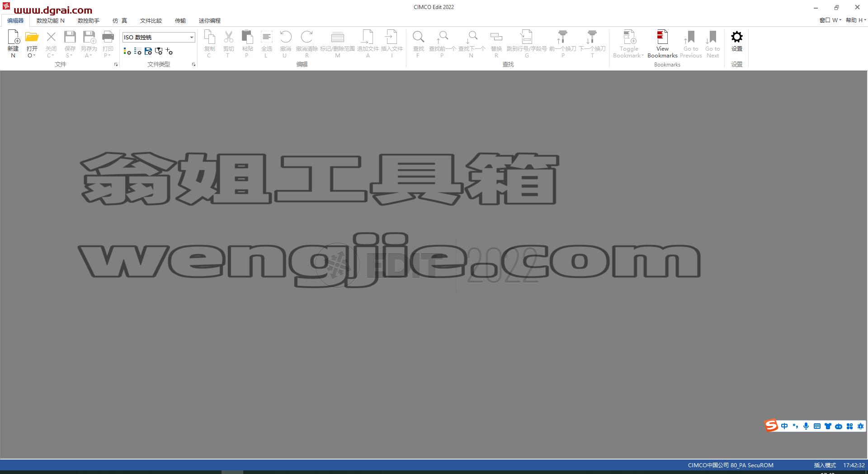The image size is (868, 474).
Task: Expand the 文件 group dialog launcher
Action: tap(116, 65)
